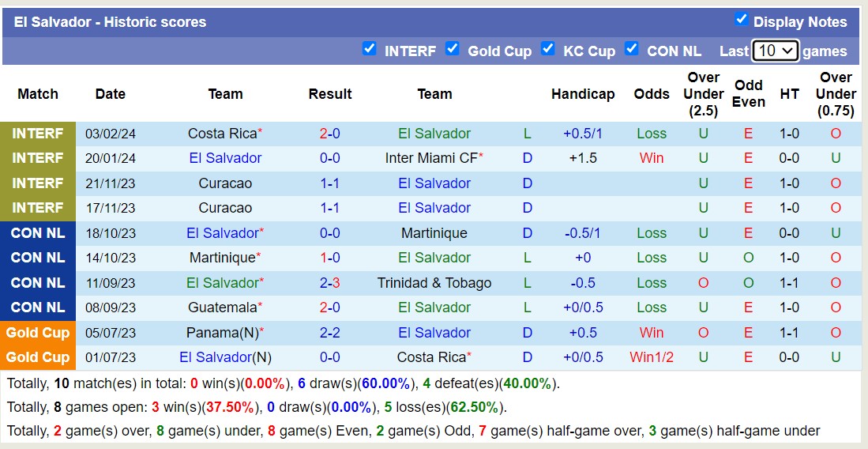Screen dimensions: 868x449
Task: Uncheck the INTERF filter checkbox
Action: [x=369, y=49]
